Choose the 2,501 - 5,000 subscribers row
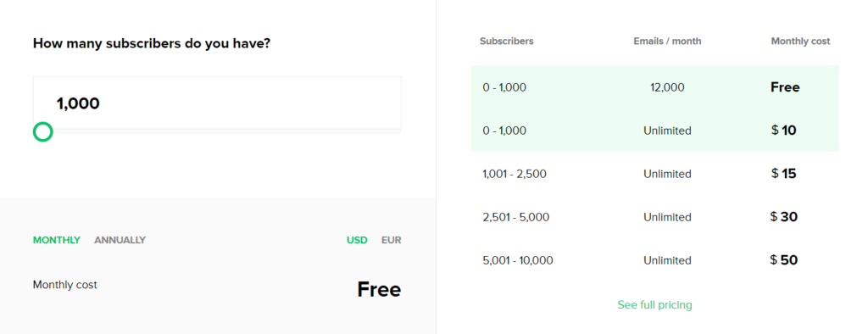 click(x=655, y=217)
